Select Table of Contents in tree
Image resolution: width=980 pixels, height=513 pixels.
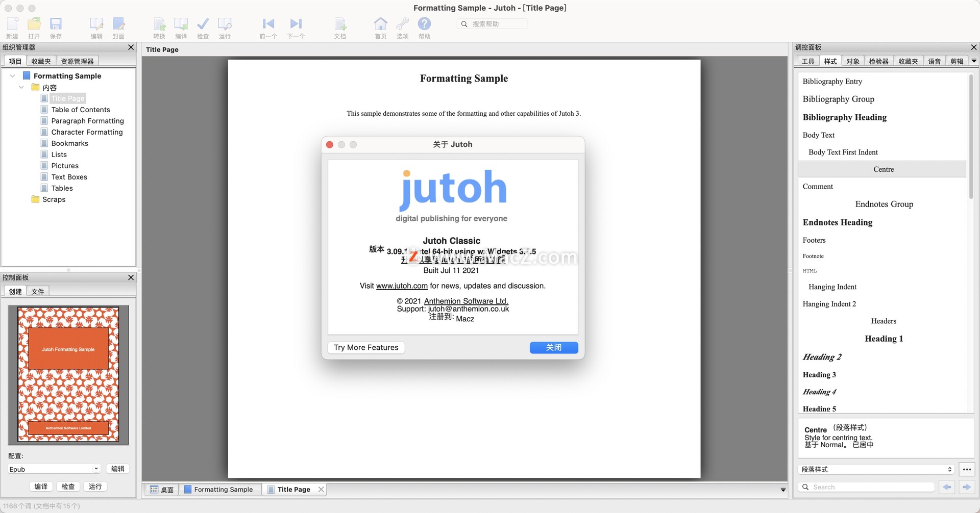click(x=81, y=110)
